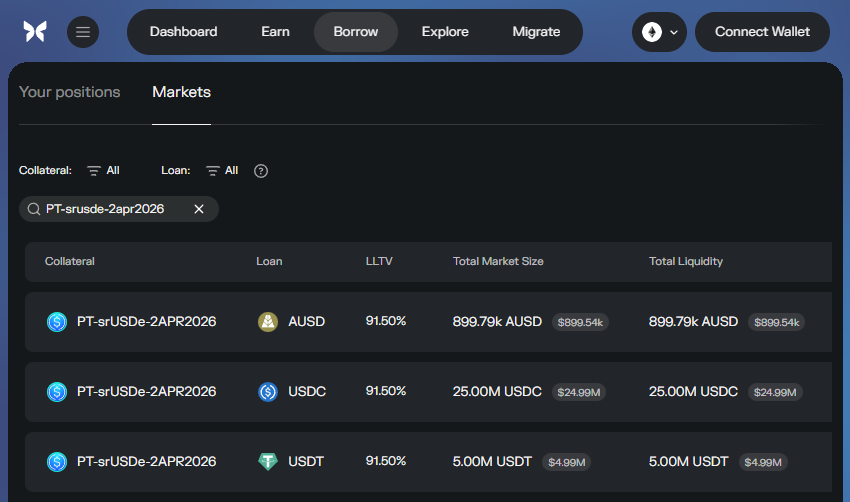The image size is (850, 502).
Task: Open the Ethereum network selector
Action: click(659, 32)
